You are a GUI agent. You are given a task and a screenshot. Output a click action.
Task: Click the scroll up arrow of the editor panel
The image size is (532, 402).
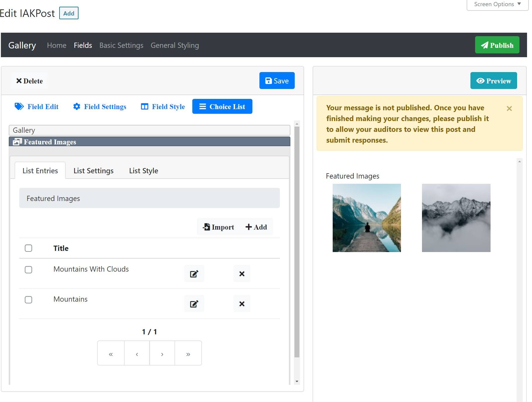(297, 124)
